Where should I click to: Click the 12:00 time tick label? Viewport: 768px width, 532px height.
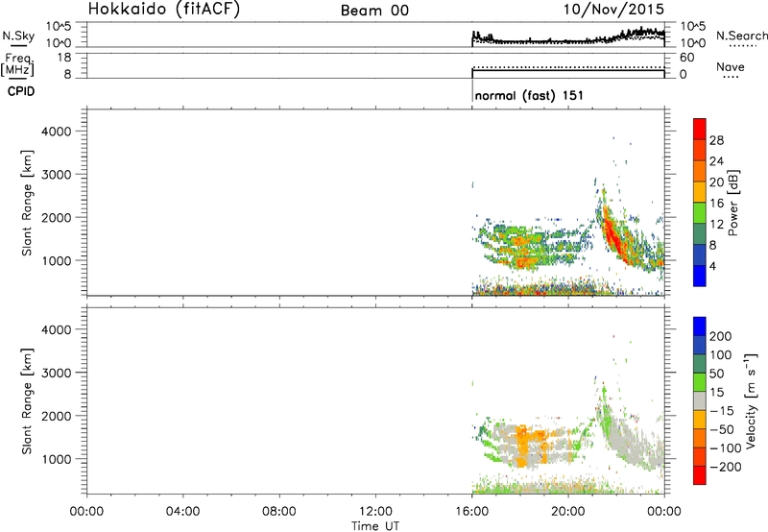point(375,512)
